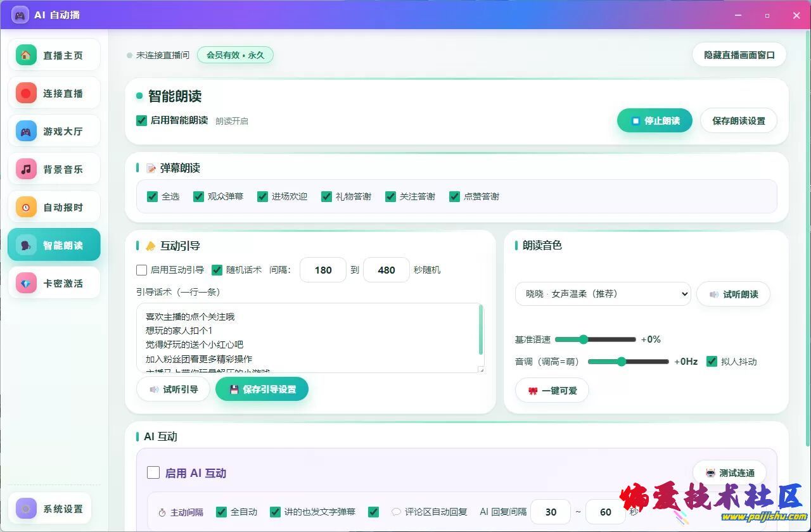Uncheck the 全选 checkbox

pyautogui.click(x=152, y=196)
